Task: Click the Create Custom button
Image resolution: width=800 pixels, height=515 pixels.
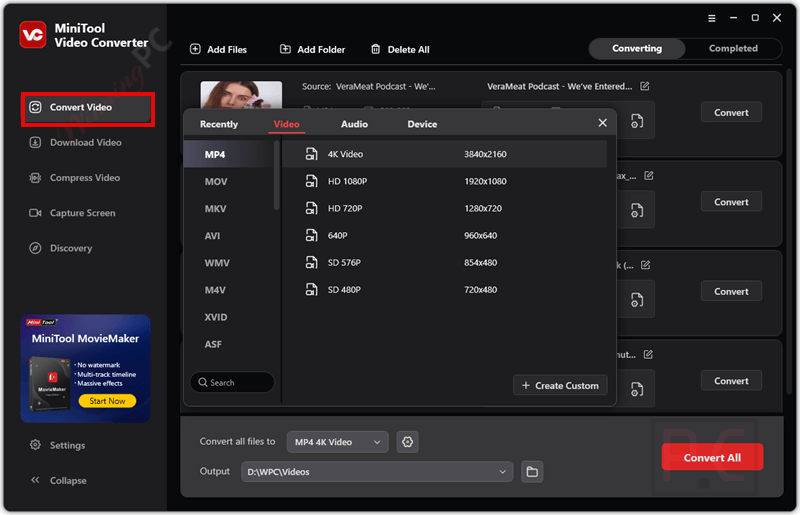Action: coord(560,385)
